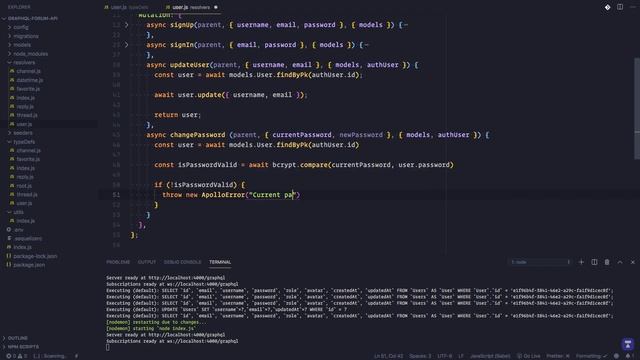Image resolution: width=640 pixels, height=360 pixels.
Task: Change LF end-of-line sequence
Action: 461,356
